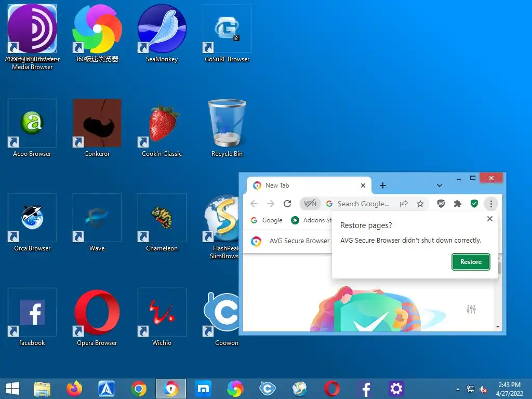Show hidden system tray icons
This screenshot has width=532, height=399.
pyautogui.click(x=458, y=389)
